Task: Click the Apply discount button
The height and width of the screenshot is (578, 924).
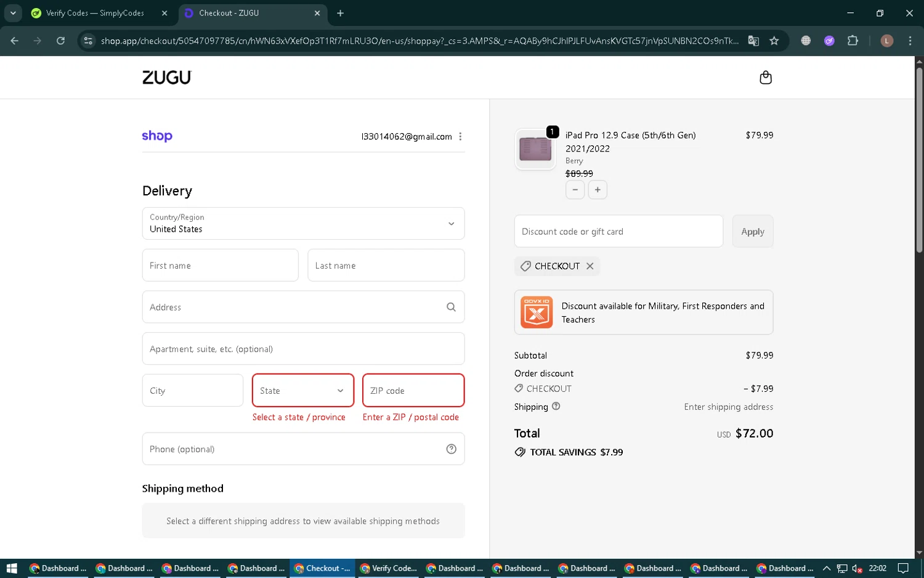Action: coord(753,232)
